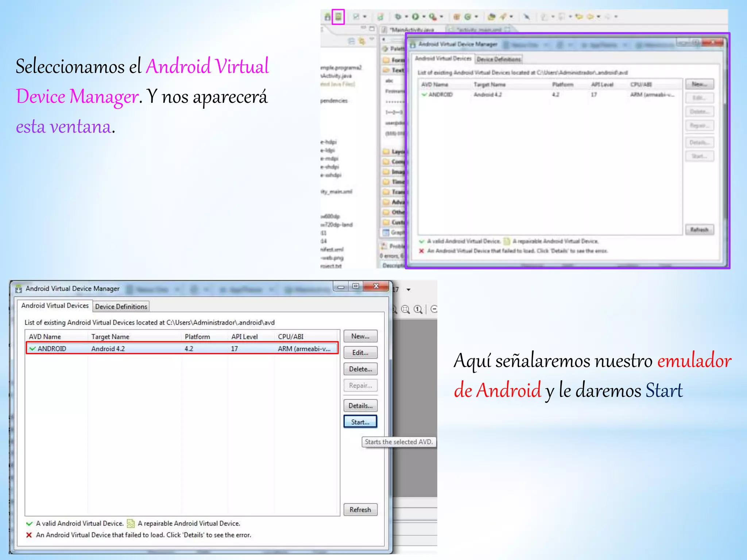Viewport: 747px width, 560px height.
Task: Open Android Virtual Device Manager toolbar icon
Action: [x=338, y=17]
